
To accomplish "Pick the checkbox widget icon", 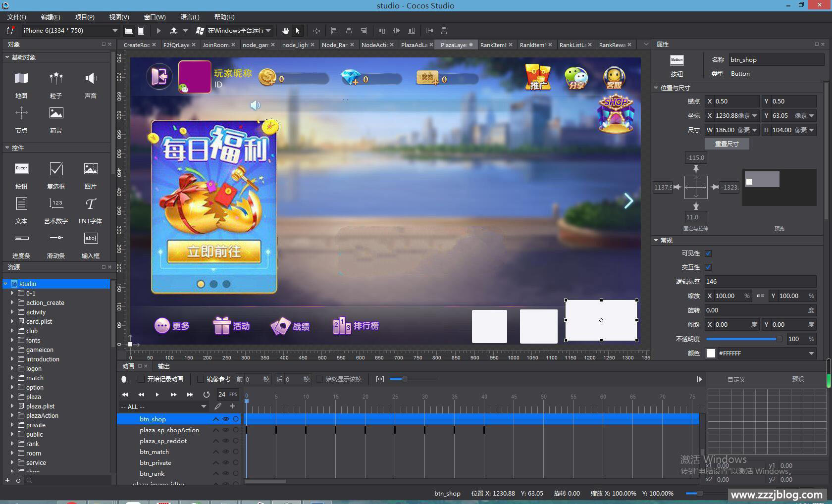I will [x=56, y=169].
